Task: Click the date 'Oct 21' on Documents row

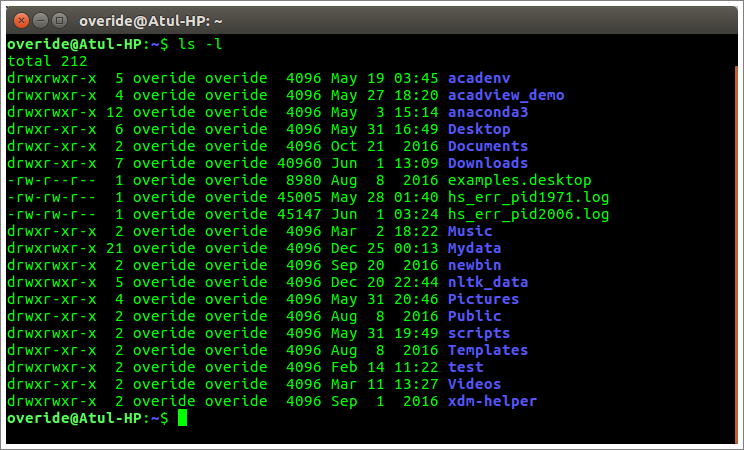Action: click(x=358, y=146)
